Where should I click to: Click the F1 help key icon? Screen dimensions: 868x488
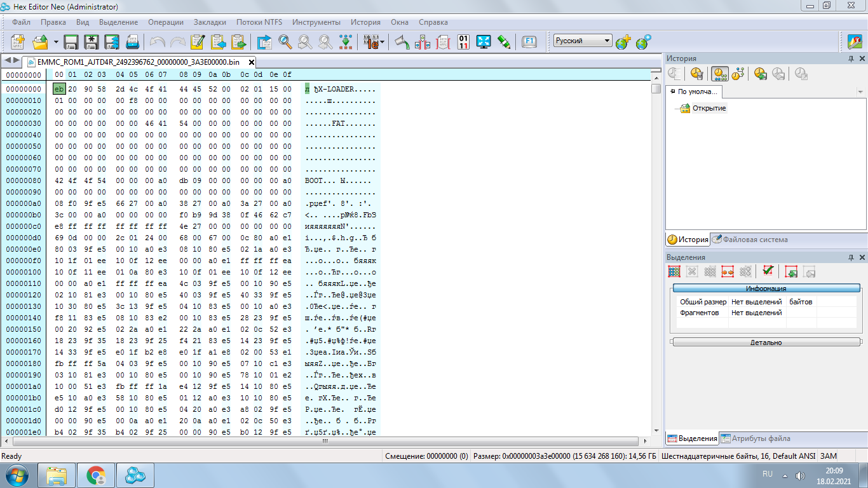pyautogui.click(x=529, y=42)
